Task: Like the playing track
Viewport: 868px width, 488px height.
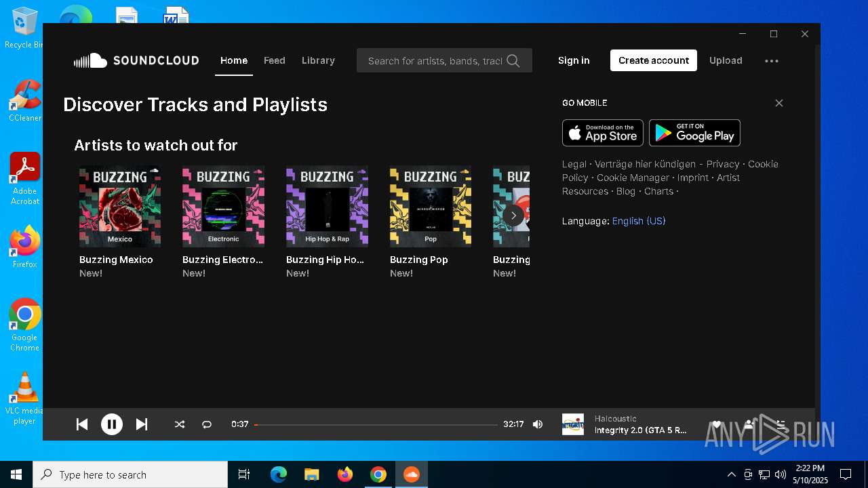Action: [716, 424]
